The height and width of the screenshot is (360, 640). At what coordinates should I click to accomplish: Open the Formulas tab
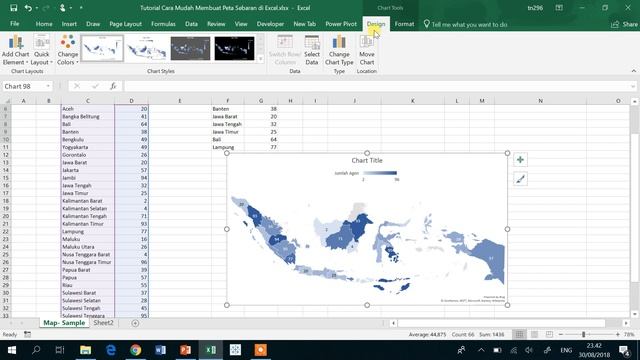163,24
